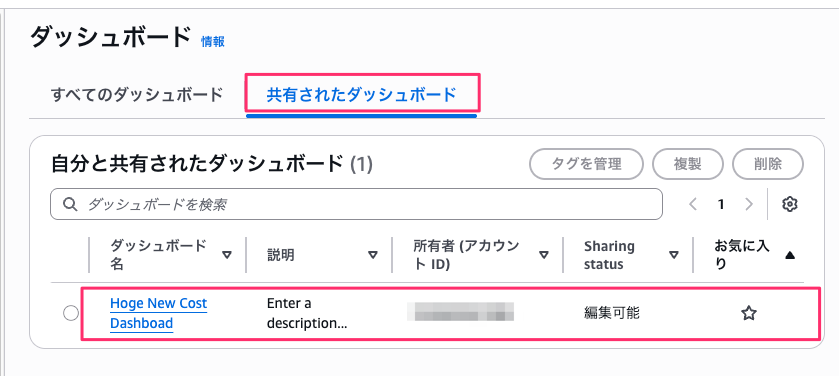Image resolution: width=839 pixels, height=376 pixels.
Task: Select Hoge New Cost Dashboad radio button
Action: (x=71, y=313)
